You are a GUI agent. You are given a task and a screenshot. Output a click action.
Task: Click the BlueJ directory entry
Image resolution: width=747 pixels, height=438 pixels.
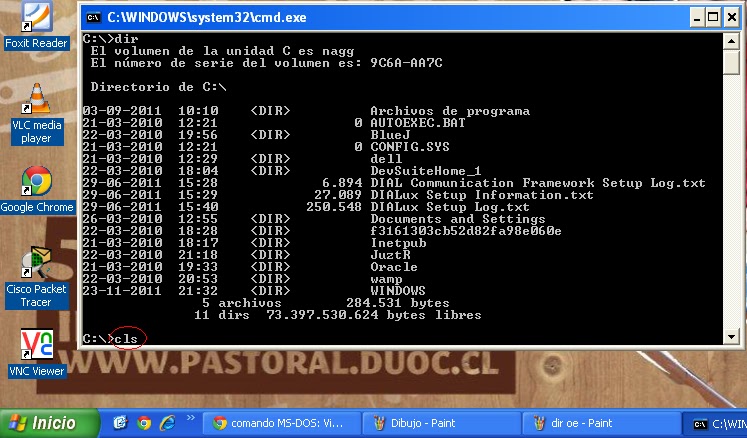pos(390,135)
